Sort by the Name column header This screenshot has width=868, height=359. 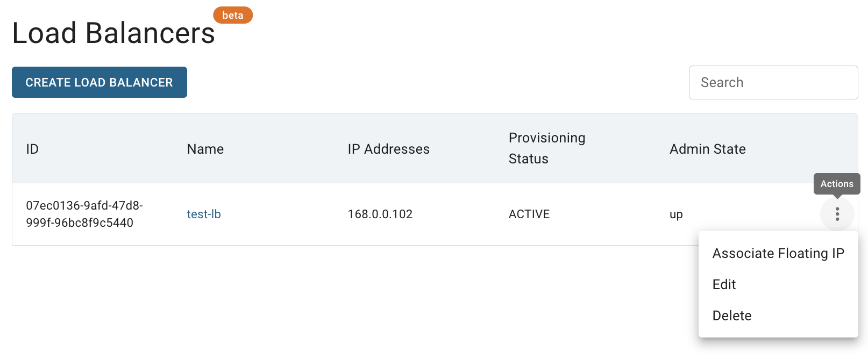[x=205, y=149]
